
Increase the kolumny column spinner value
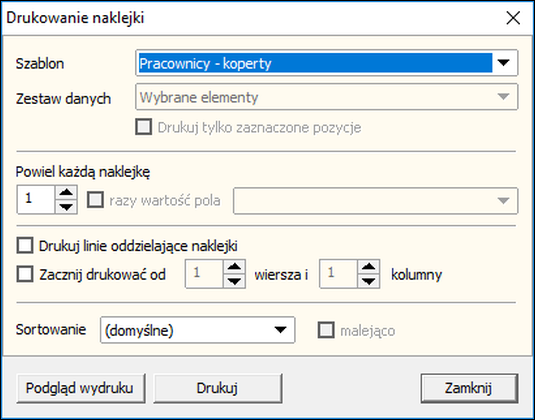coord(368,267)
